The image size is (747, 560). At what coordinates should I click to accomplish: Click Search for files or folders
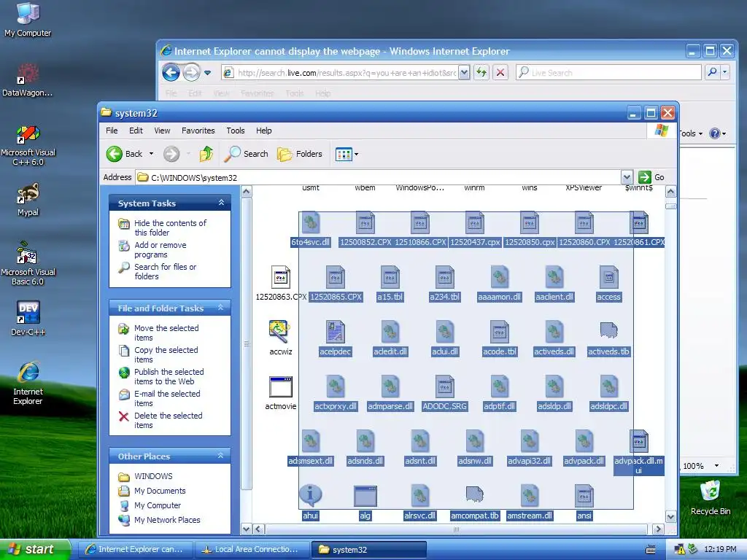(165, 271)
